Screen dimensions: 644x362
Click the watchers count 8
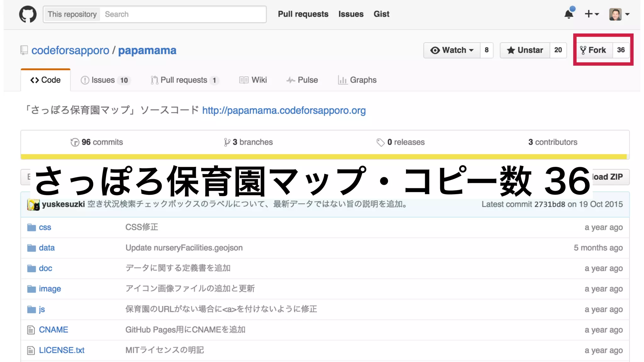pyautogui.click(x=486, y=50)
